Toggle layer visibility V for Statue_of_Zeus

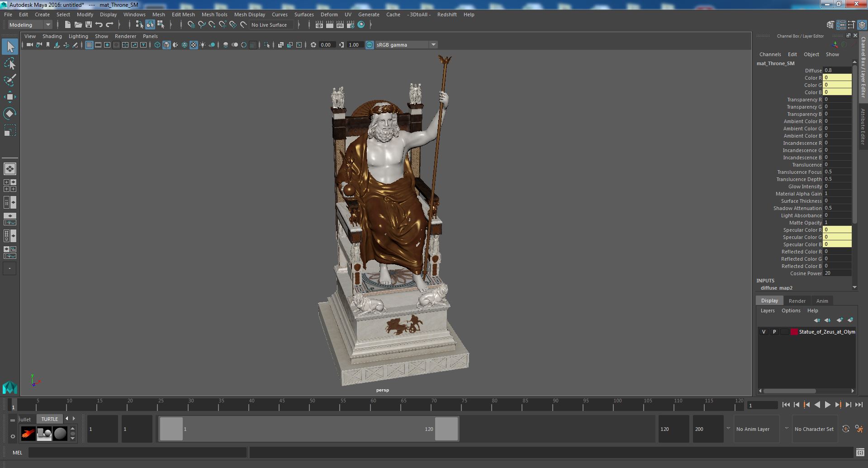(764, 332)
